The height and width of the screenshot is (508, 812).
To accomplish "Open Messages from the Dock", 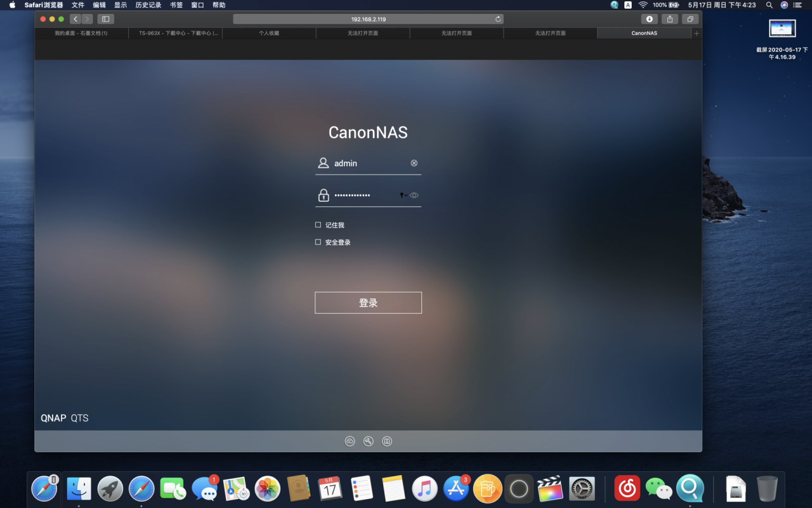I will coord(204,489).
